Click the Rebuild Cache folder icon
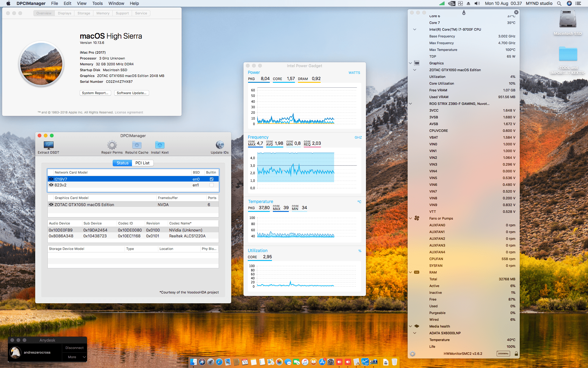This screenshot has width=588, height=368. coord(137,145)
